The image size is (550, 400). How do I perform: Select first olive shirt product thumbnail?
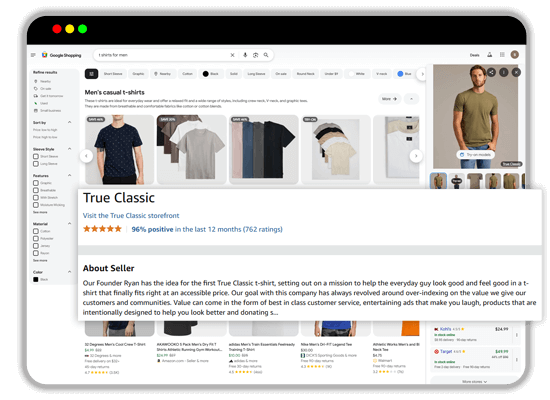tap(438, 181)
